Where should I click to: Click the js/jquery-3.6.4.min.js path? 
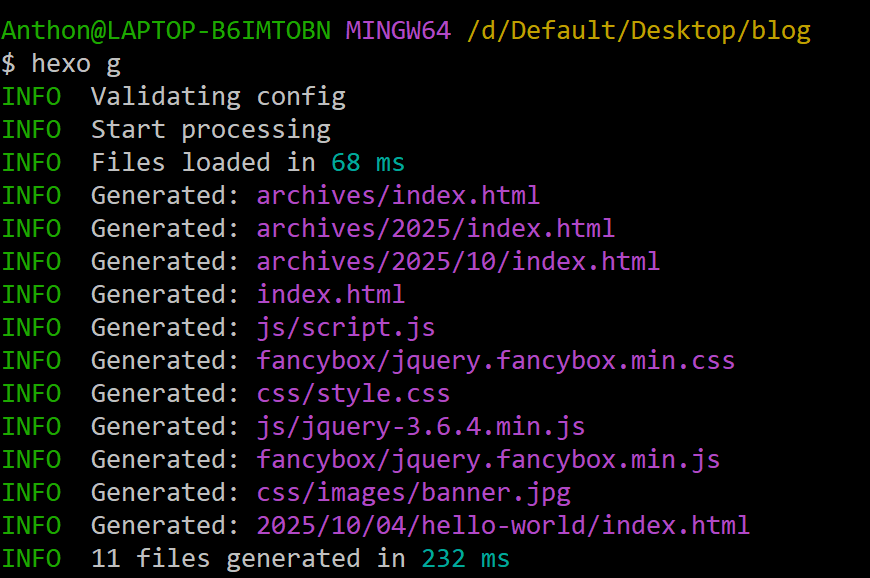[420, 426]
